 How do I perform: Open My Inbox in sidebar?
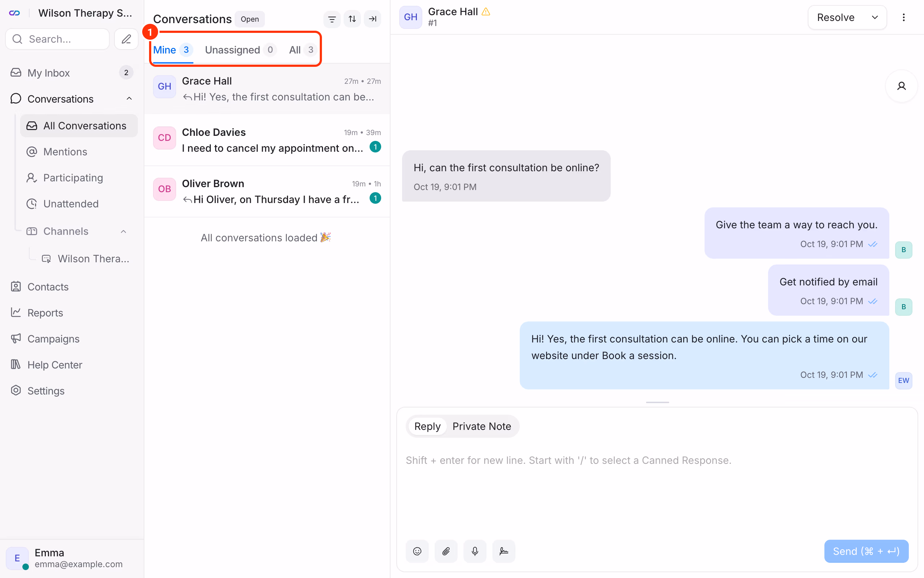[x=72, y=73]
